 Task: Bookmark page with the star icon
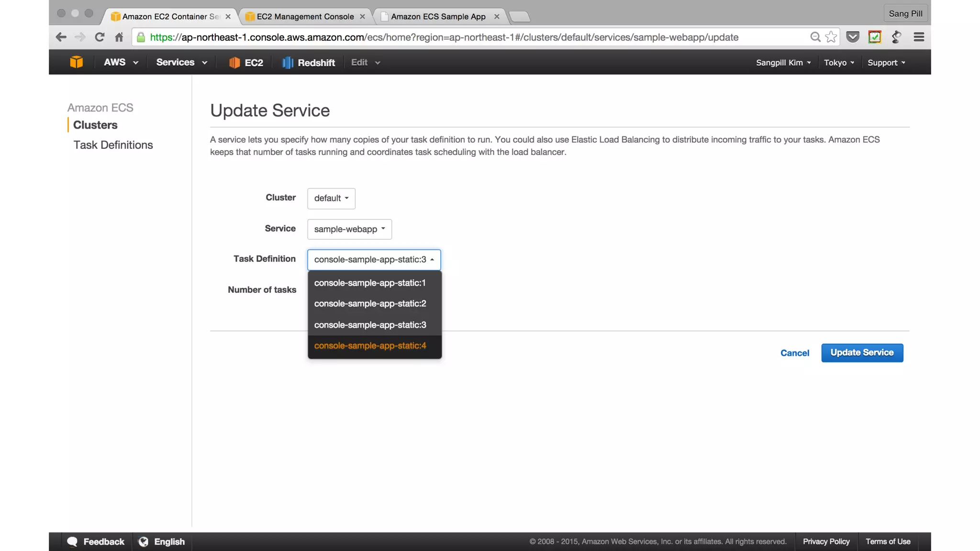[x=831, y=37]
